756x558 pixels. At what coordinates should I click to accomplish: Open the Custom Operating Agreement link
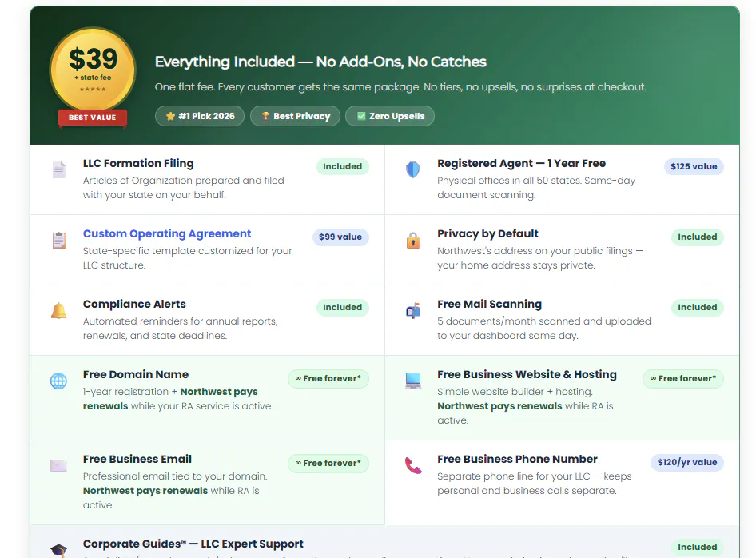pyautogui.click(x=167, y=234)
